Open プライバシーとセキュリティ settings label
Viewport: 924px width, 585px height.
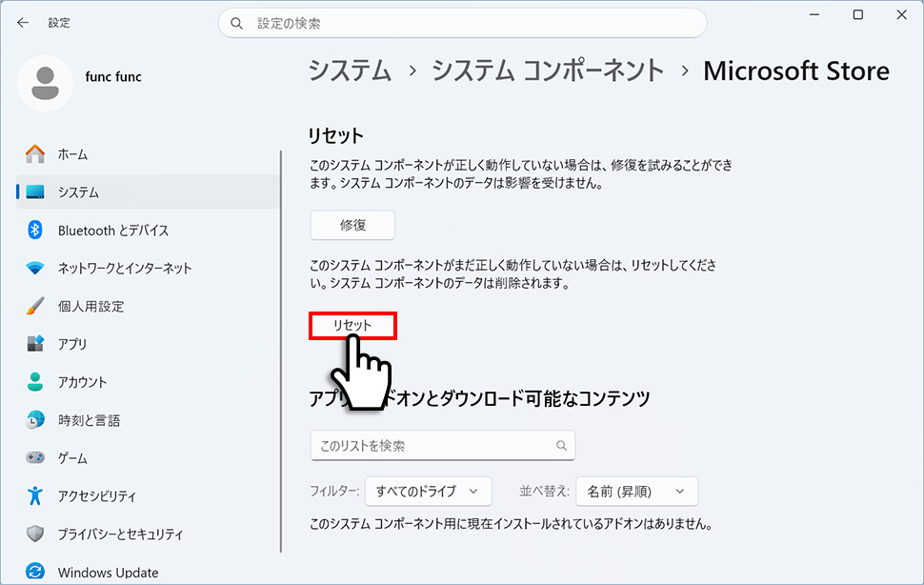click(120, 534)
